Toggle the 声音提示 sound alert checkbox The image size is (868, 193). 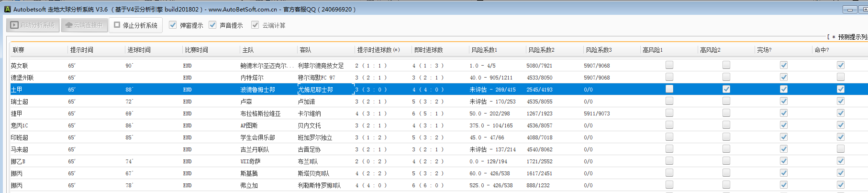212,25
